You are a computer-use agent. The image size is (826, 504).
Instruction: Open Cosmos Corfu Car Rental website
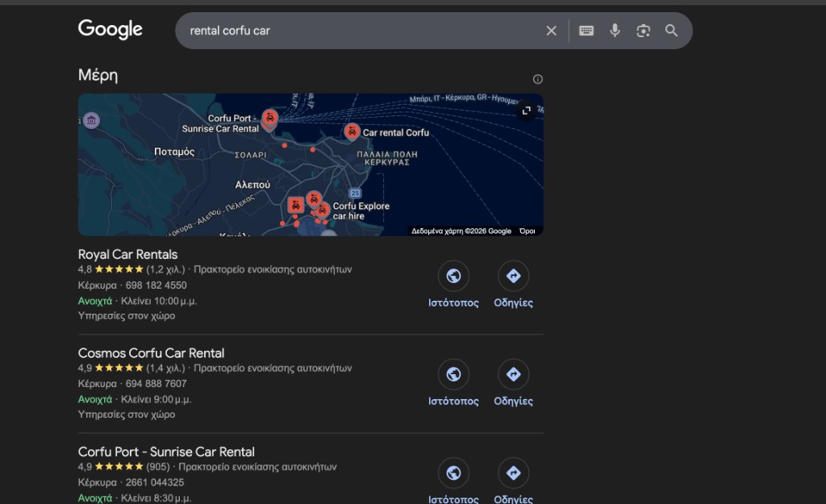[453, 375]
